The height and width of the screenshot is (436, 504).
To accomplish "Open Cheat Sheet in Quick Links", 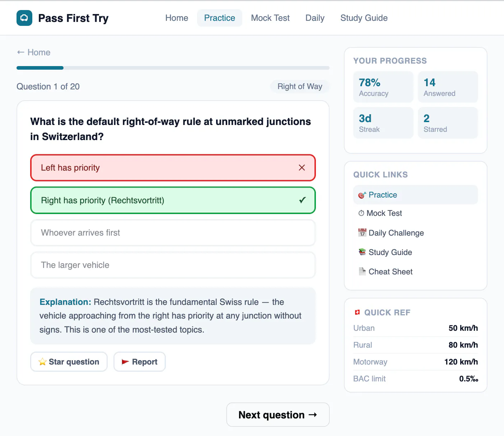I will (416, 272).
